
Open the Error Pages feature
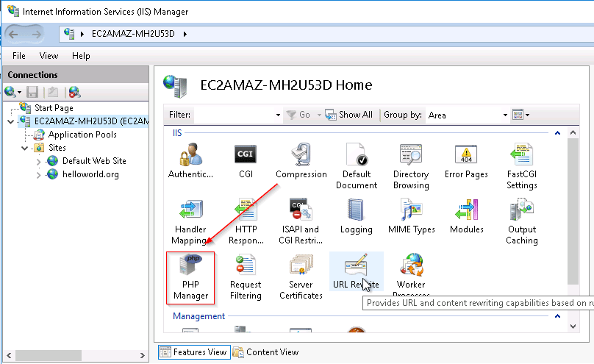click(466, 160)
